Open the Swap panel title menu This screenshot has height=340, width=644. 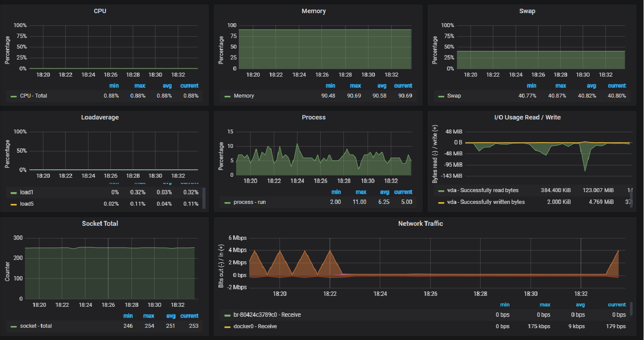point(527,11)
